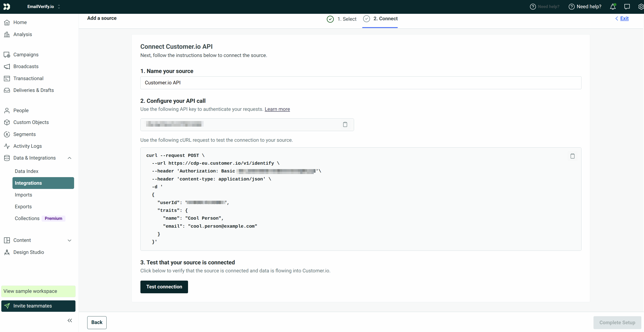Click the "Cool Person" name line in code
This screenshot has width=644, height=332.
click(193, 218)
